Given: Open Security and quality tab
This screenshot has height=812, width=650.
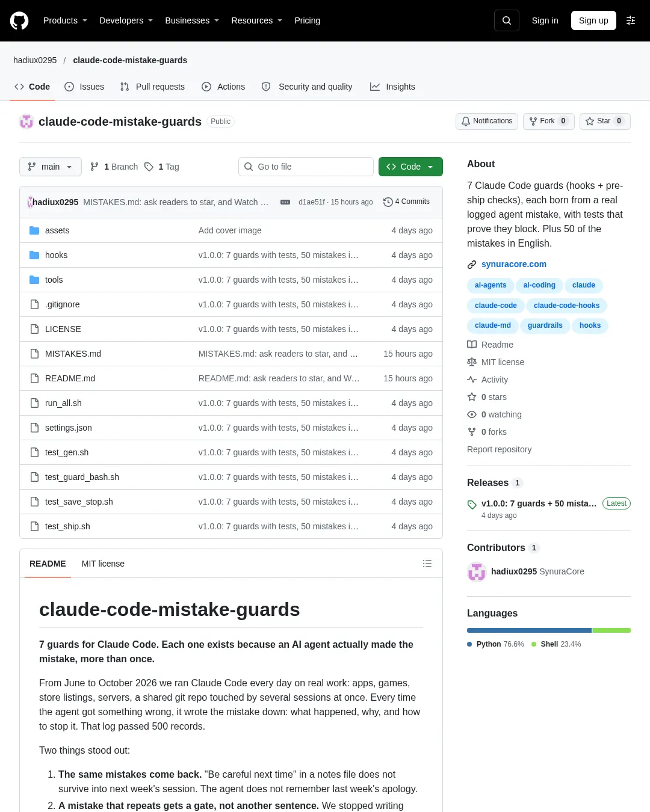Looking at the screenshot, I should pos(307,87).
